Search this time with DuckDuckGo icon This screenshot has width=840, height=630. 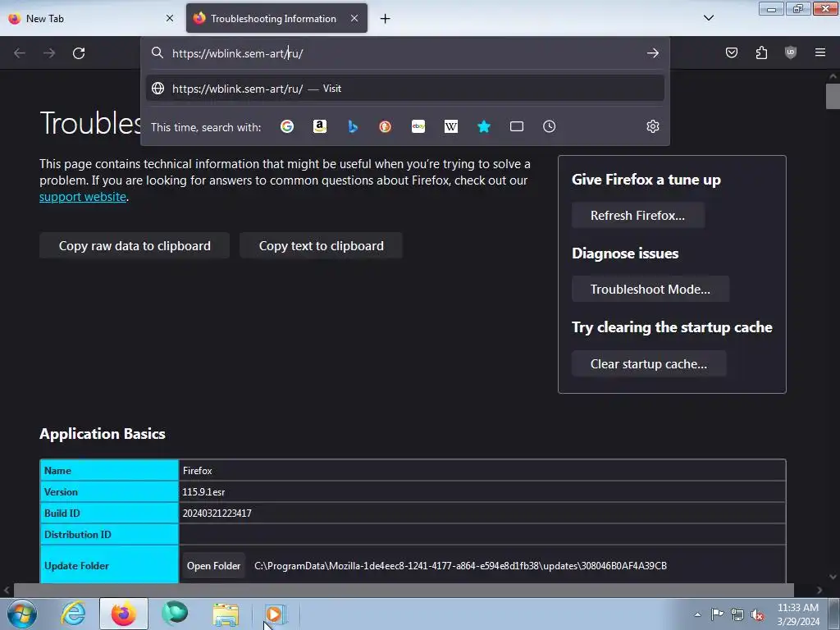(386, 126)
